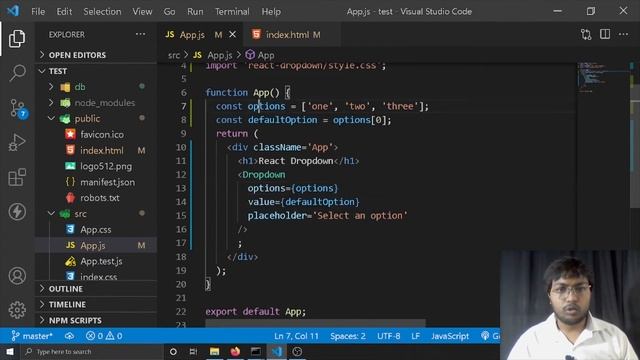640x360 pixels.
Task: Change encoding via UTF-8 status item
Action: (x=389, y=336)
